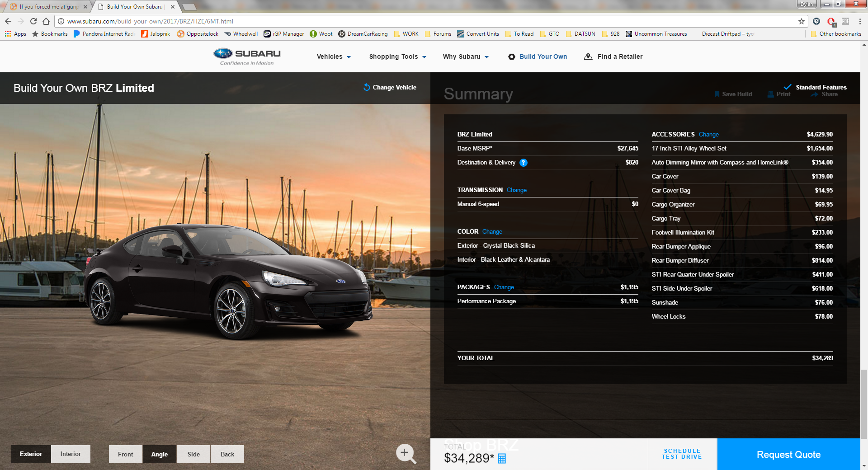
Task: Change the Color selection
Action: point(492,231)
